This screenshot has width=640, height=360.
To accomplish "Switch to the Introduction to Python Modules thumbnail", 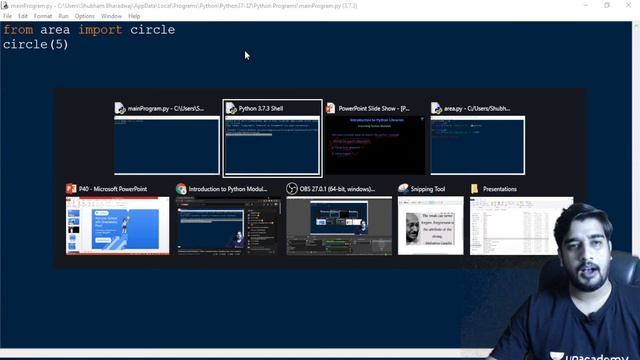I will 228,226.
